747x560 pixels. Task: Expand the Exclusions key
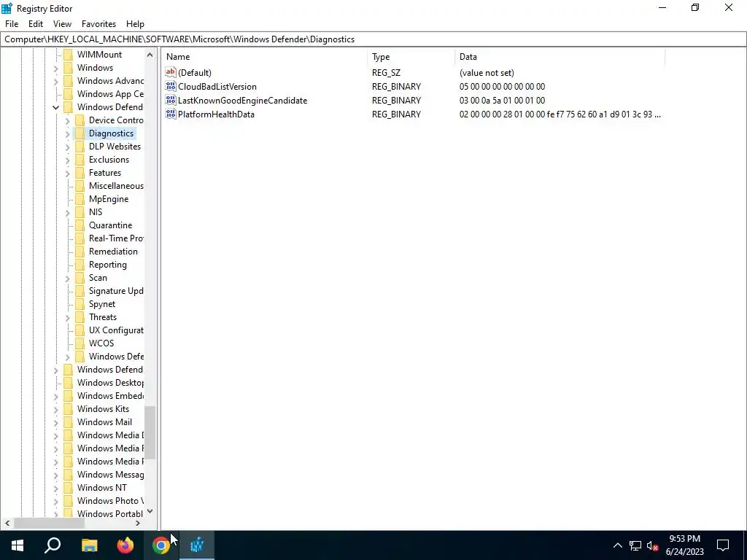(x=67, y=160)
